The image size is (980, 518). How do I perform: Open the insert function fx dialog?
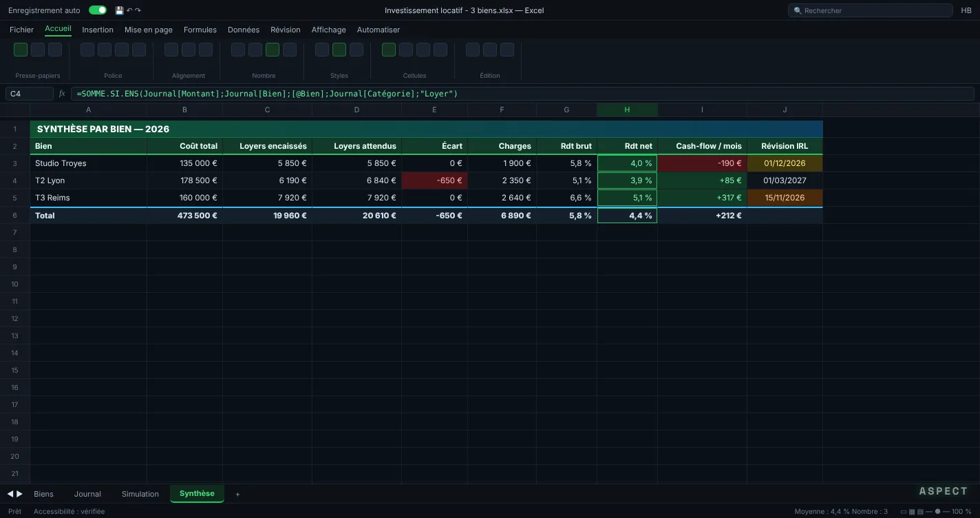tap(62, 94)
